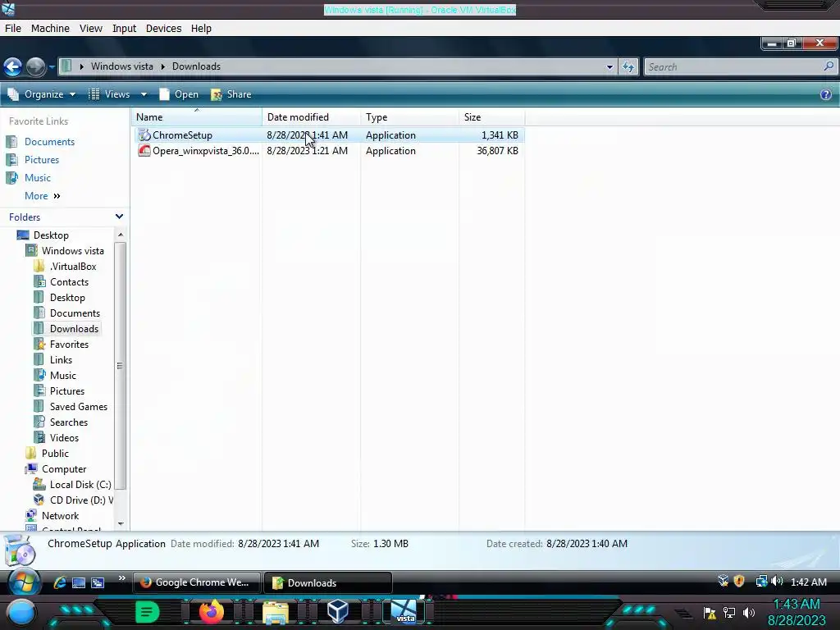Click VirtualBox cube icon in host dock

point(337,611)
